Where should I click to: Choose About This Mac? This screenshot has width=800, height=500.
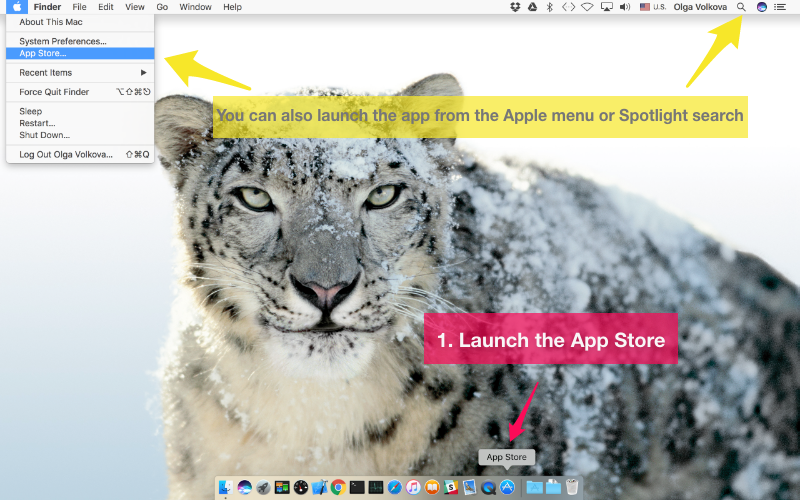(x=80, y=22)
